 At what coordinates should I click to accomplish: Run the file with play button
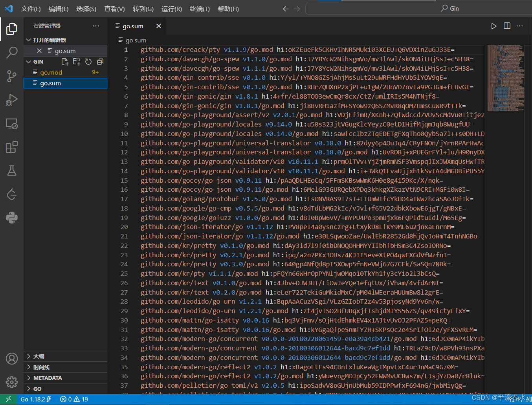[x=494, y=26]
